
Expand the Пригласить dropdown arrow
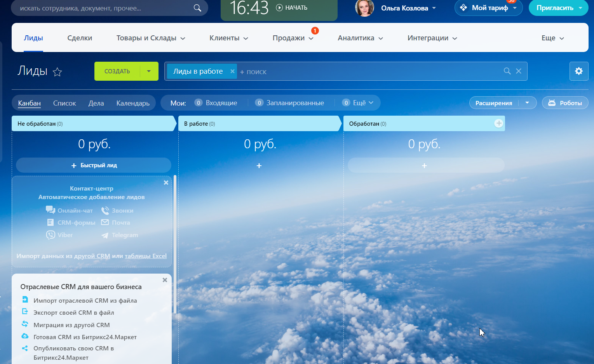[580, 8]
